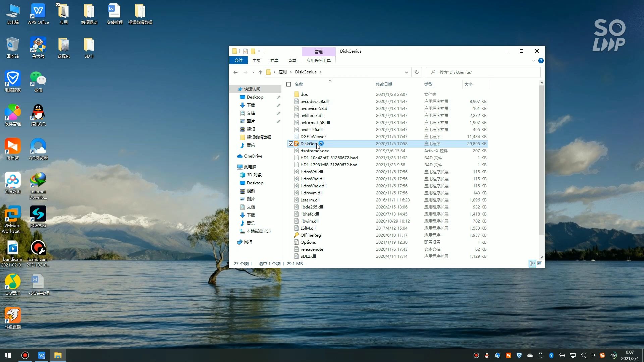Viewport: 644px width, 362px height.
Task: Open Windows Start menu
Action: (x=8, y=355)
